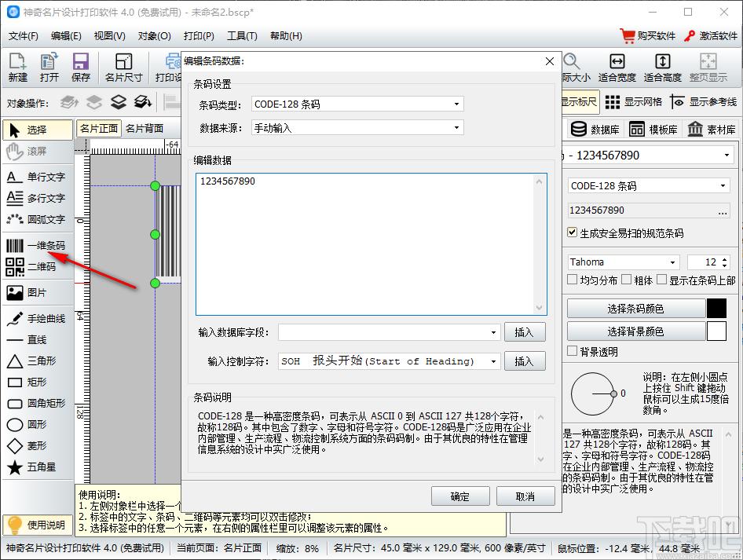Open the 编辑(E) menu

click(x=66, y=36)
